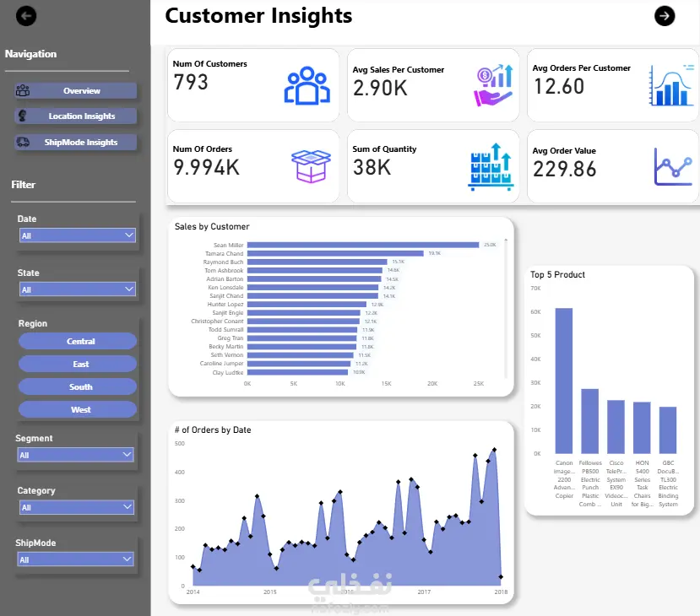Viewport: 700px width, 616px height.
Task: Click the location icon beside Location Insights
Action: (x=22, y=116)
